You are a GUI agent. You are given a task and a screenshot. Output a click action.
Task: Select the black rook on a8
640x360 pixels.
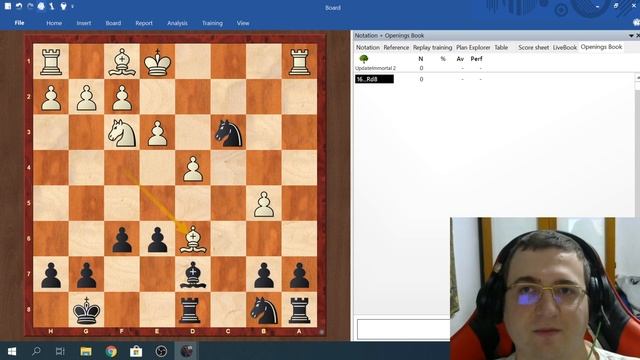point(300,310)
